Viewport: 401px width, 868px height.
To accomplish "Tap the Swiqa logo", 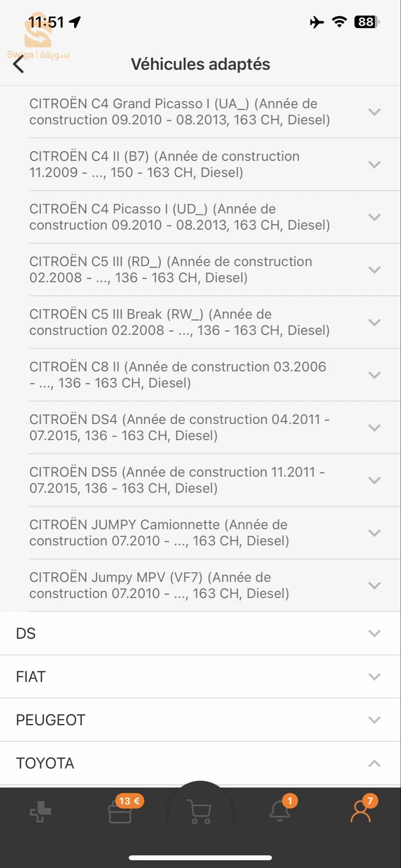I will pyautogui.click(x=38, y=37).
